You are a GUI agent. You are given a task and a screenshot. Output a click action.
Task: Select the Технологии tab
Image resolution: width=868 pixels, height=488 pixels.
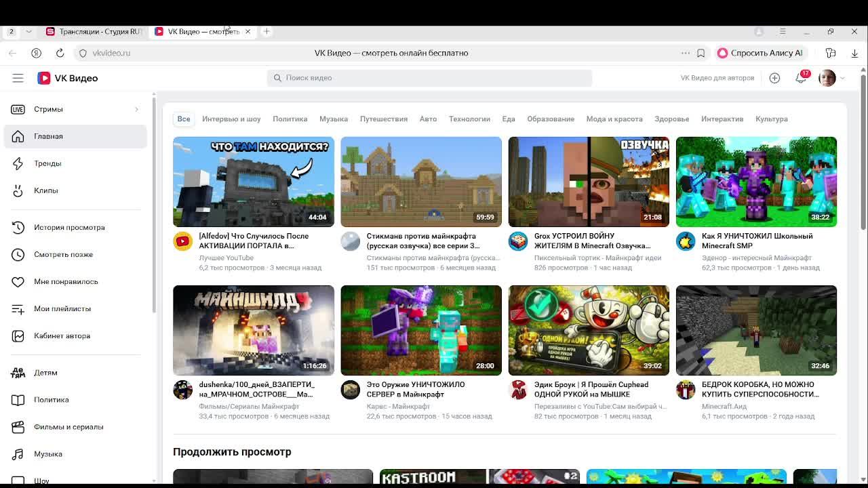[469, 119]
